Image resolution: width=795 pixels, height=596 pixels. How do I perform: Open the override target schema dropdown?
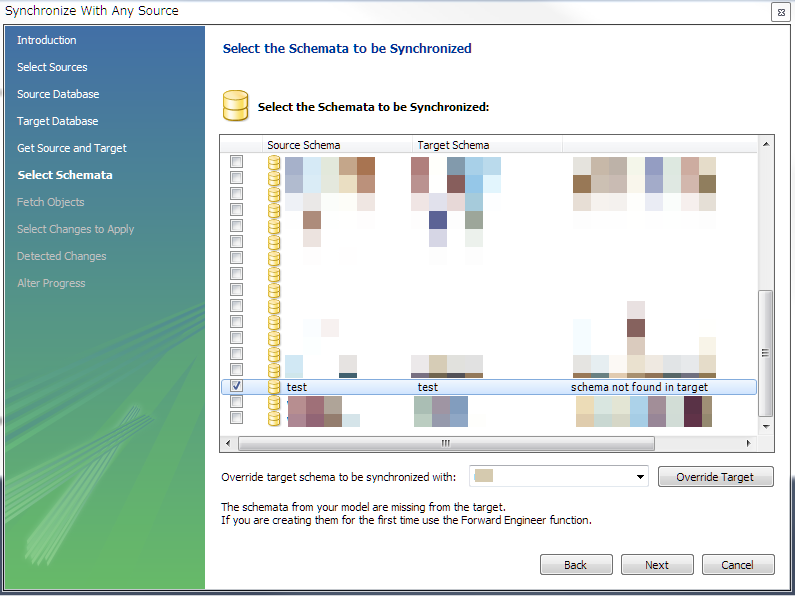(640, 476)
